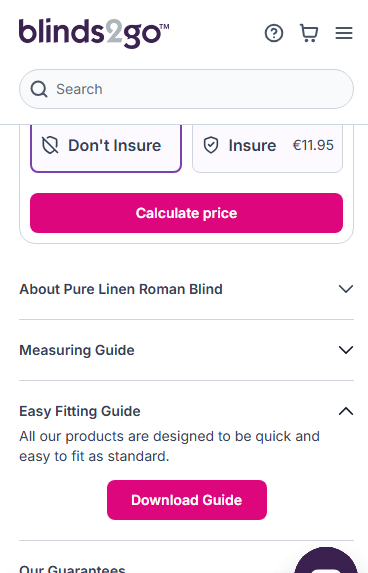Open the Measuring Guide section heading
368x573 pixels.
[x=77, y=350]
